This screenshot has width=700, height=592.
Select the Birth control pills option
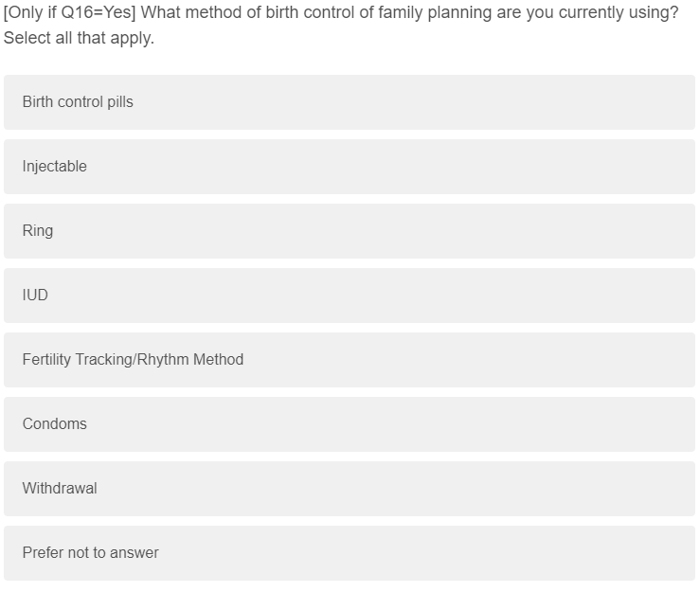pyautogui.click(x=349, y=102)
